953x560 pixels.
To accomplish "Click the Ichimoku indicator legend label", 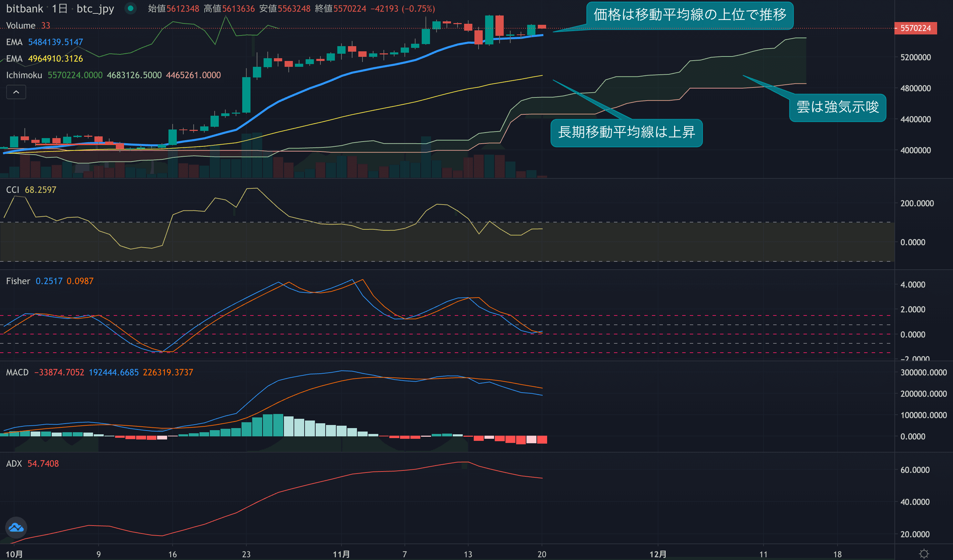I will pyautogui.click(x=24, y=75).
